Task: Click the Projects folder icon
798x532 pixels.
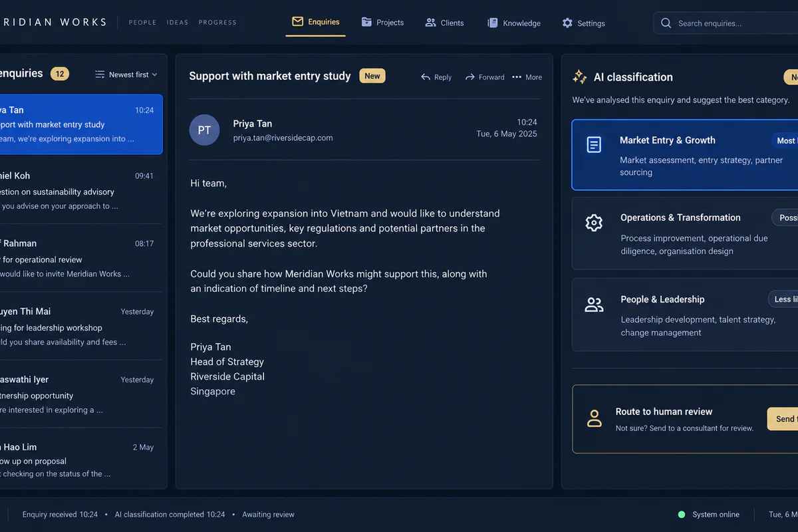Action: click(366, 22)
